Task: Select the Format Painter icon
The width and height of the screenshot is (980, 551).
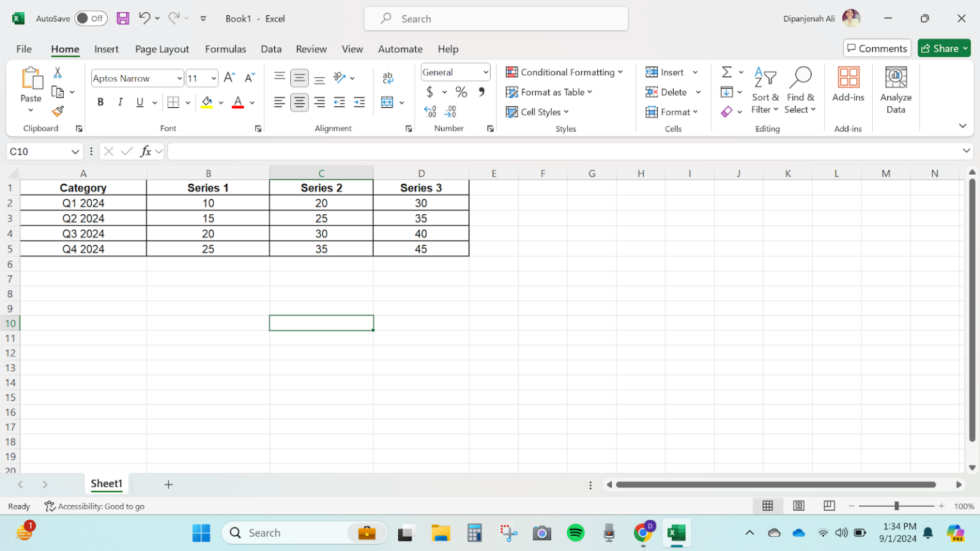Action: pos(57,110)
